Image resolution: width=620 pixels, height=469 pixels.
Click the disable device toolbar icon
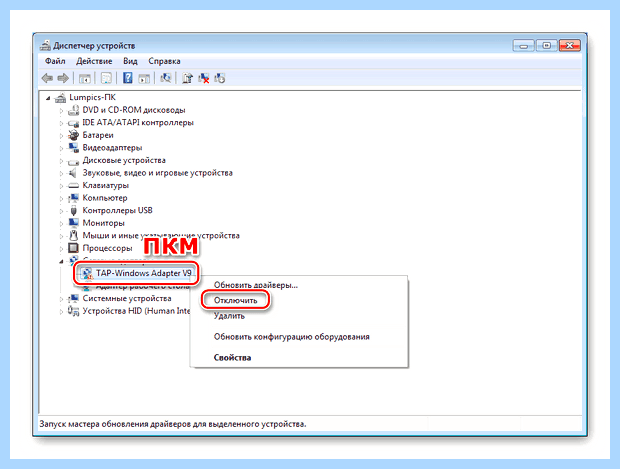click(220, 78)
